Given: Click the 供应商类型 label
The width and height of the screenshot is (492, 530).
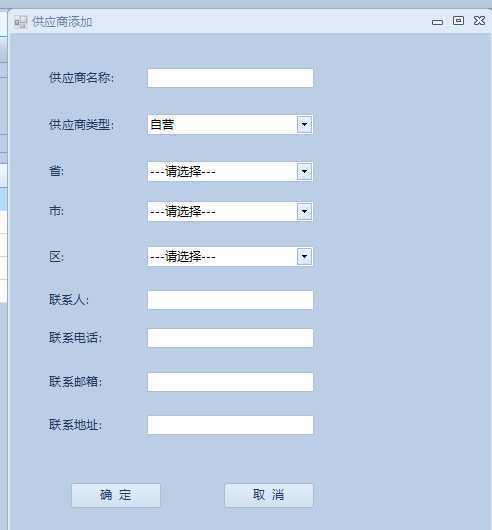Looking at the screenshot, I should 81,125.
